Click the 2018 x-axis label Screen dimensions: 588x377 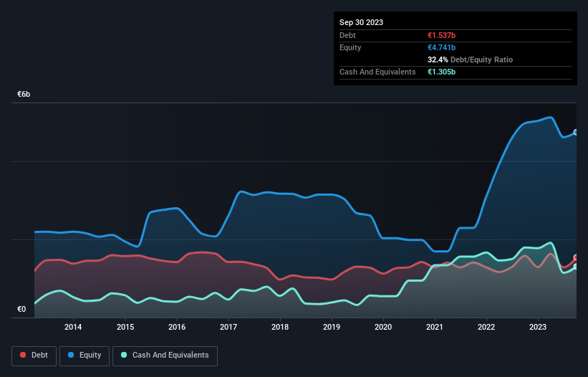[280, 327]
